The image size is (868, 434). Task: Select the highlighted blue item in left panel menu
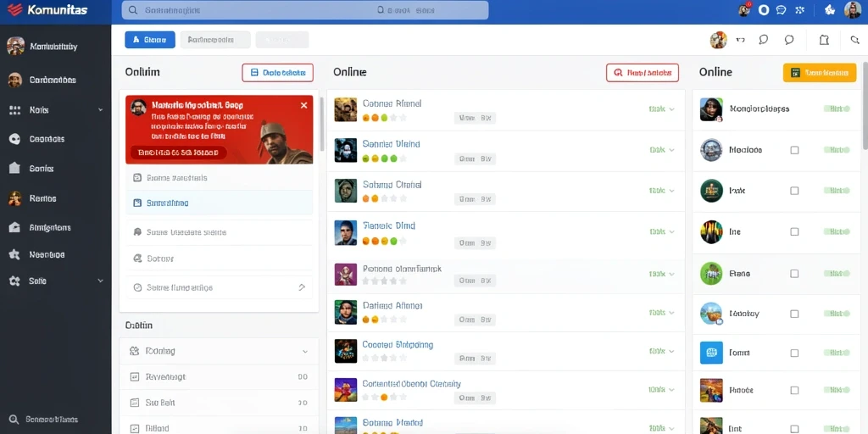220,203
